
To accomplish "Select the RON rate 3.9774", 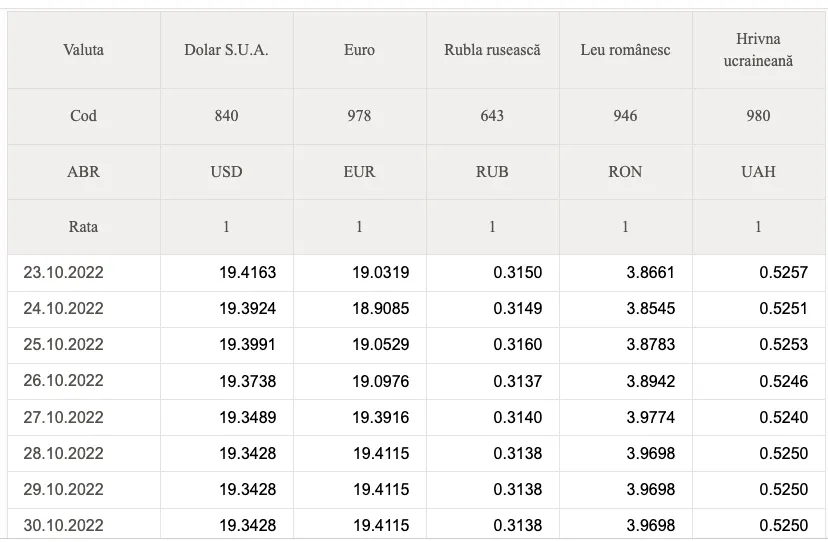I will [651, 417].
